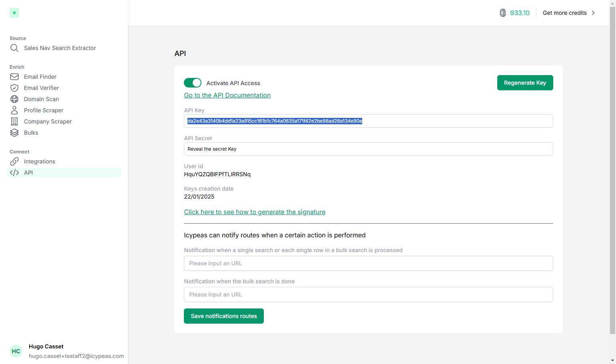Open the API Documentation link
Image resolution: width=616 pixels, height=364 pixels.
point(227,95)
